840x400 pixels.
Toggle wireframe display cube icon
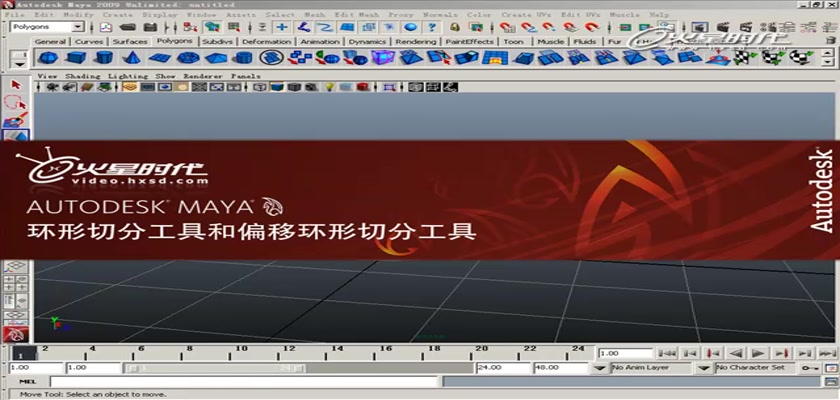260,87
